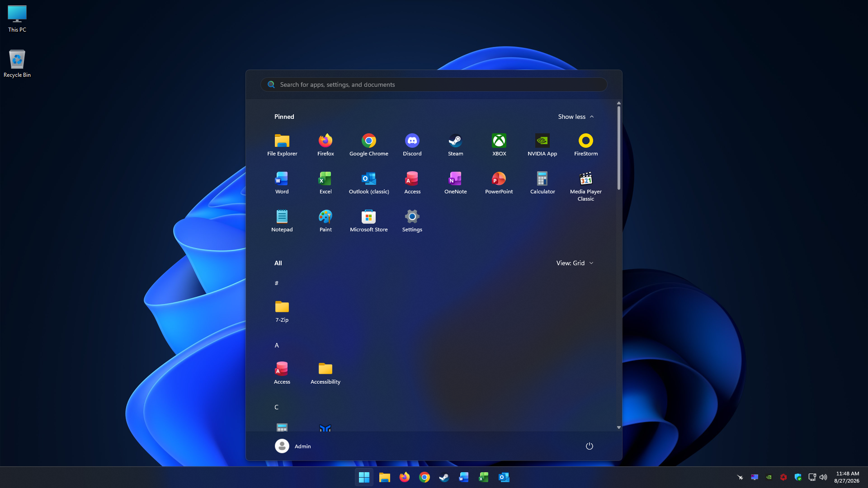Launch Access from the Pinned section
The image size is (868, 488).
click(x=412, y=183)
